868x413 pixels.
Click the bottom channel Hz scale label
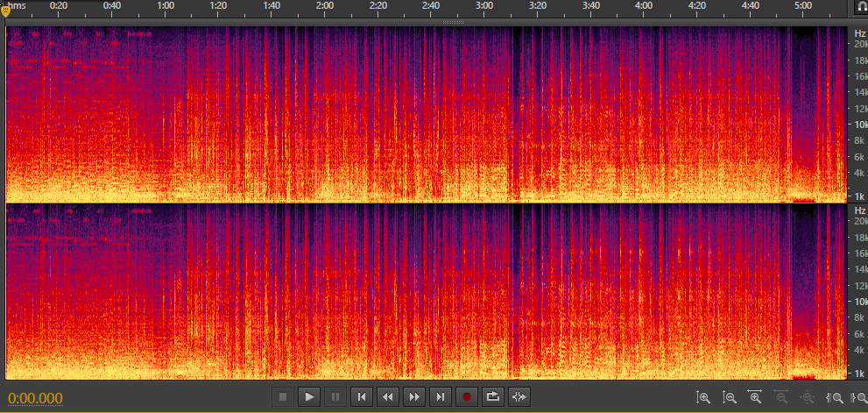859,210
